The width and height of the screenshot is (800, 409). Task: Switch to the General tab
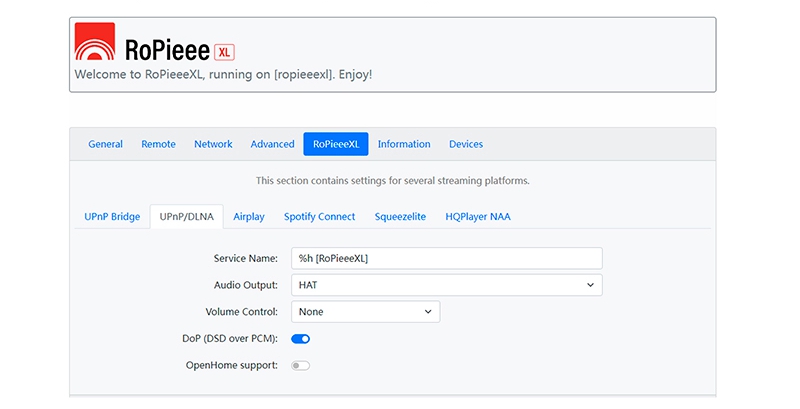pyautogui.click(x=105, y=144)
